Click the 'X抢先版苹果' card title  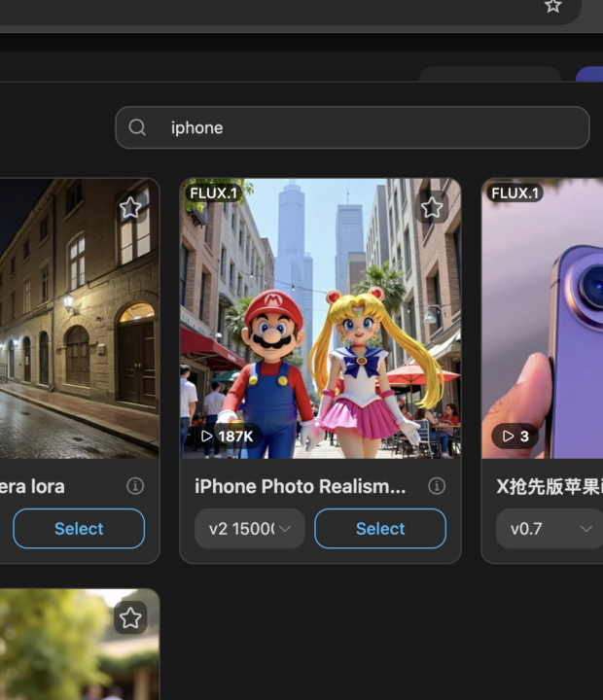click(550, 486)
